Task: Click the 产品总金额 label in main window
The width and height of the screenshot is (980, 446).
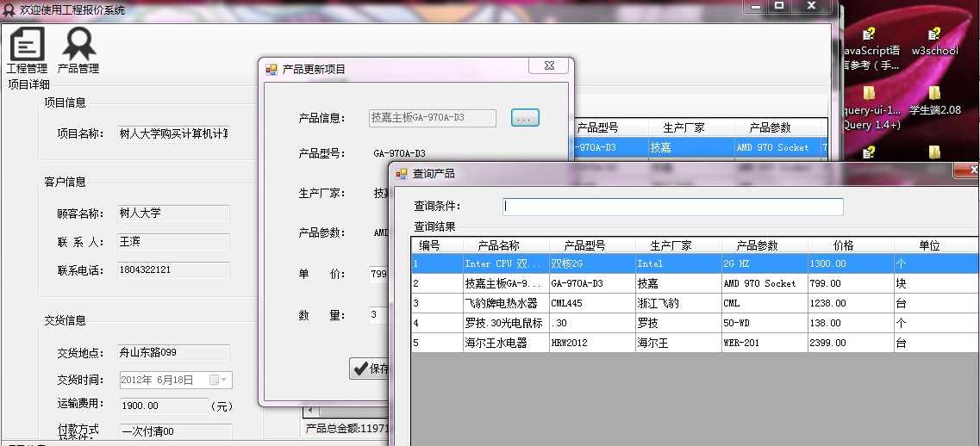Action: [346, 429]
